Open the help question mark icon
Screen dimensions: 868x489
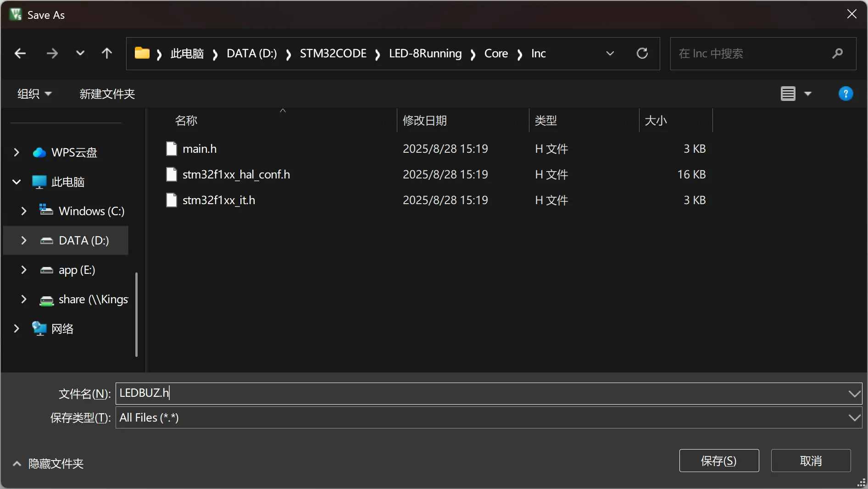point(845,94)
